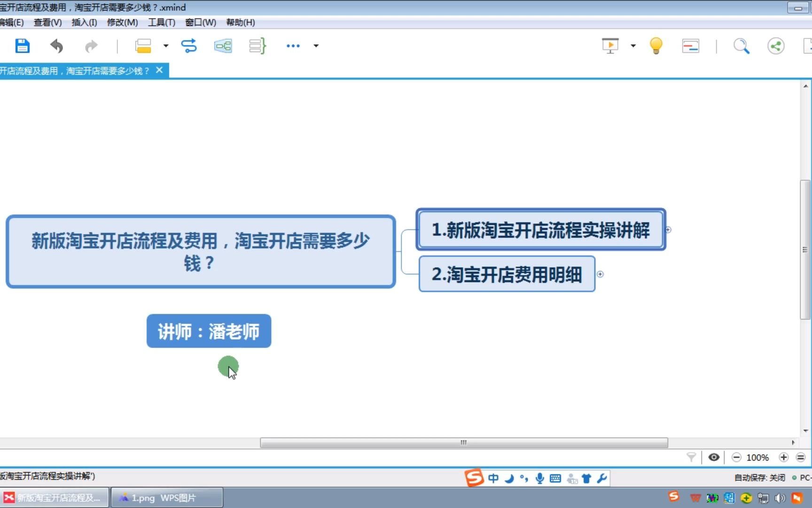Undo the last action

tap(56, 46)
